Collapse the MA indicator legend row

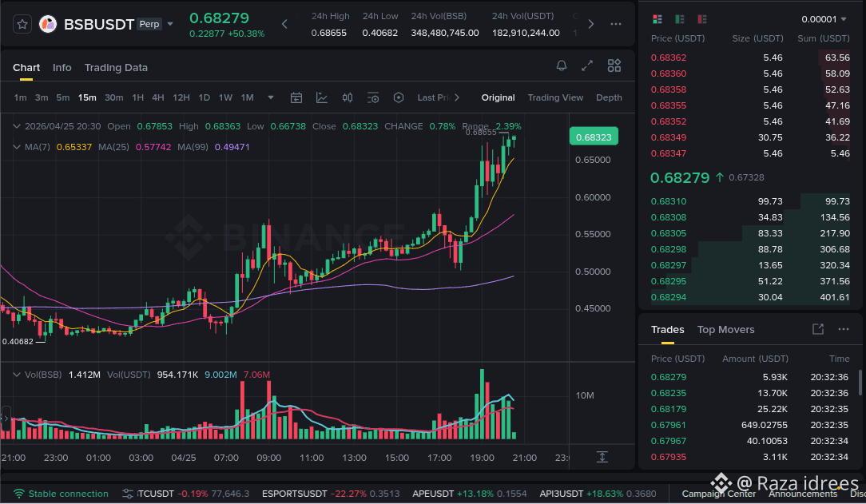[17, 147]
